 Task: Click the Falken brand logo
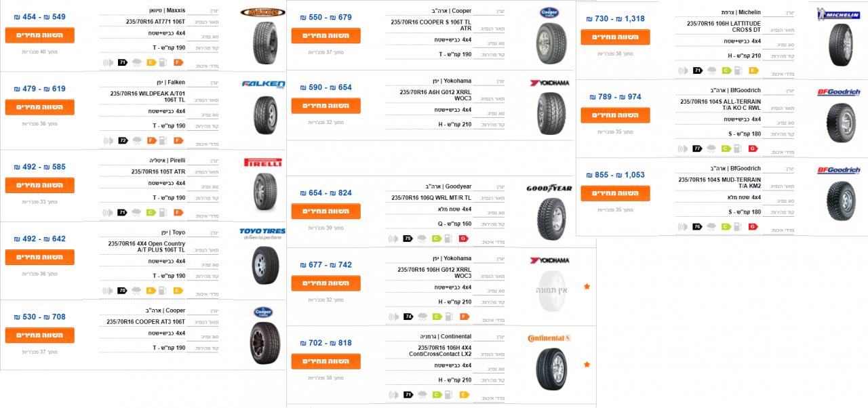[263, 85]
